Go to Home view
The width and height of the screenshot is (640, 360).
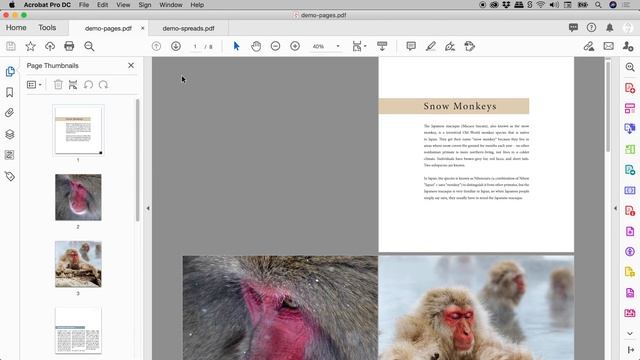[x=16, y=27]
